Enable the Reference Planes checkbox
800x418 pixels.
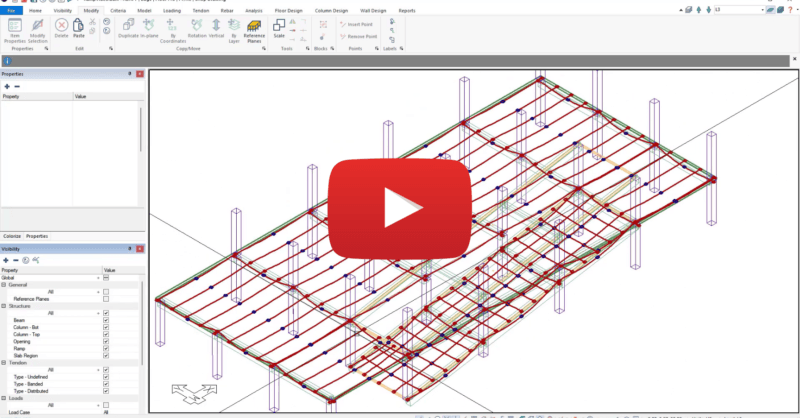click(106, 299)
